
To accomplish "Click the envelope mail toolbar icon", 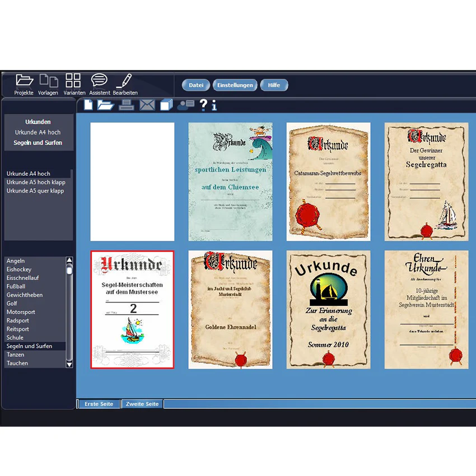I will tap(147, 105).
